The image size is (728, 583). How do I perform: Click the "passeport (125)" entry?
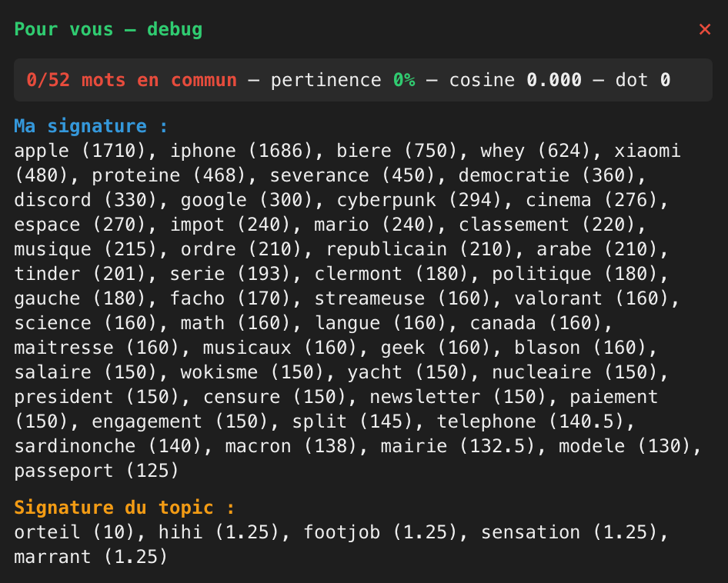[96, 471]
